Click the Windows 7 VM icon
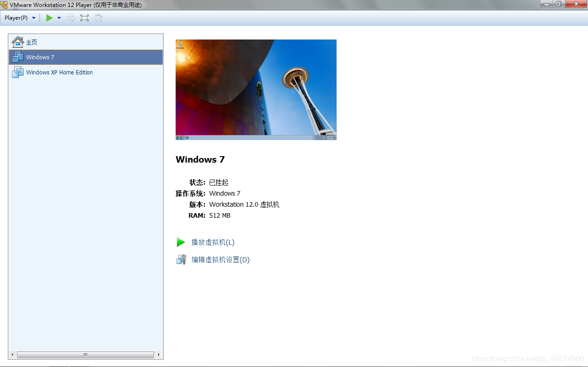 [x=17, y=57]
